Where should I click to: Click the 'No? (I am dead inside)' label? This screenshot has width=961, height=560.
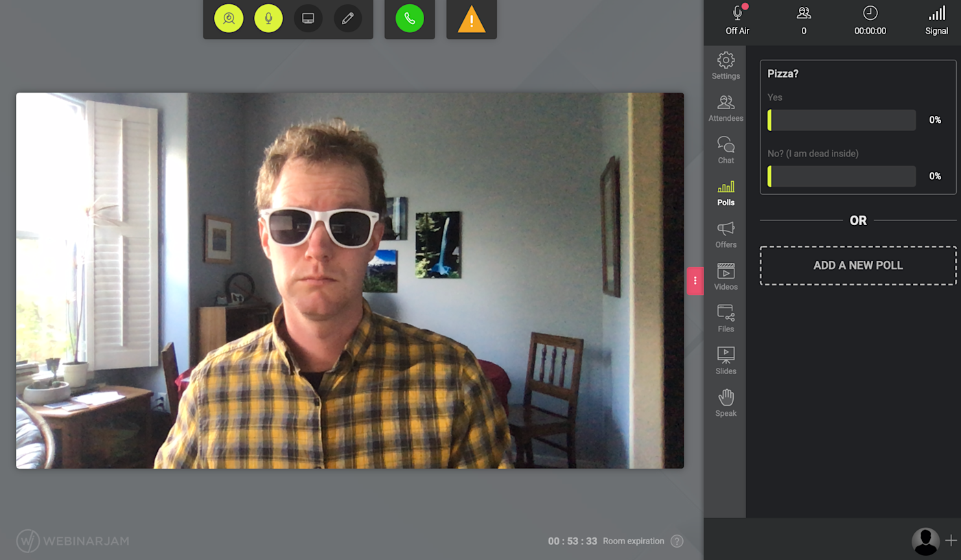tap(813, 154)
